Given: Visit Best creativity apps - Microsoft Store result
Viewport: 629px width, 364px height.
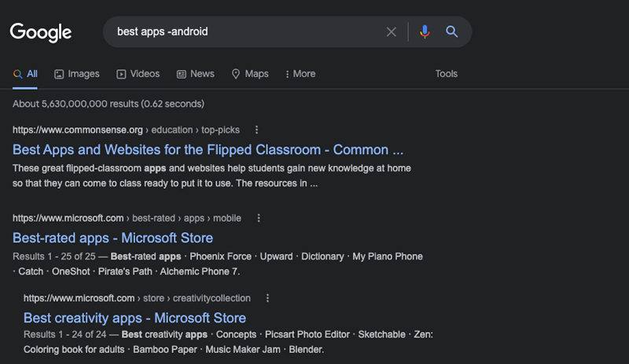Looking at the screenshot, I should coord(134,318).
